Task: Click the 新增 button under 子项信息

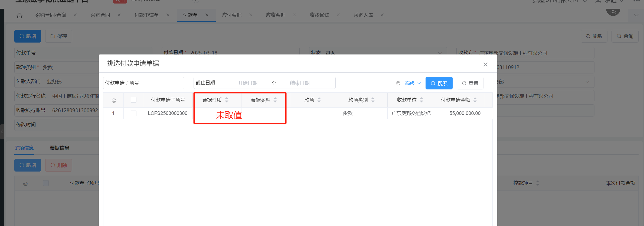Action: pos(28,165)
